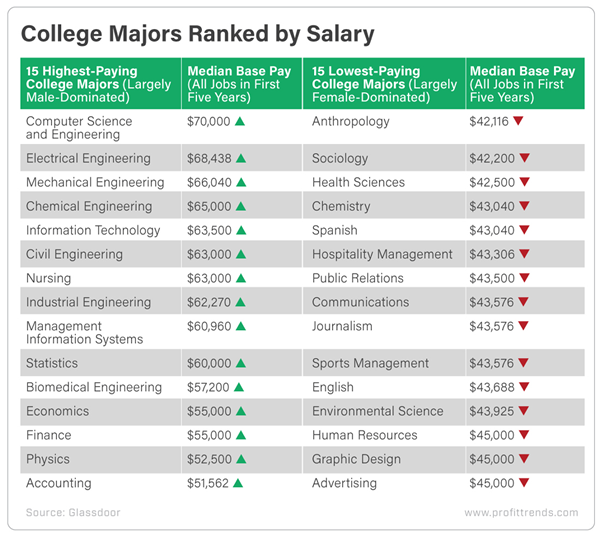Image resolution: width=600 pixels, height=536 pixels.
Task: Click the red arrow in the Sociology row
Action: coord(523,158)
